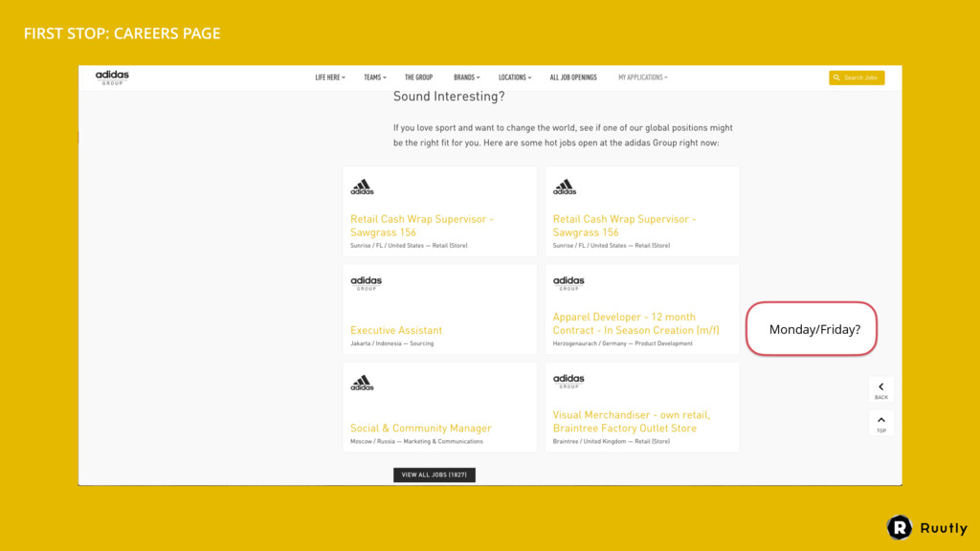Expand My Applications menu

pyautogui.click(x=643, y=77)
